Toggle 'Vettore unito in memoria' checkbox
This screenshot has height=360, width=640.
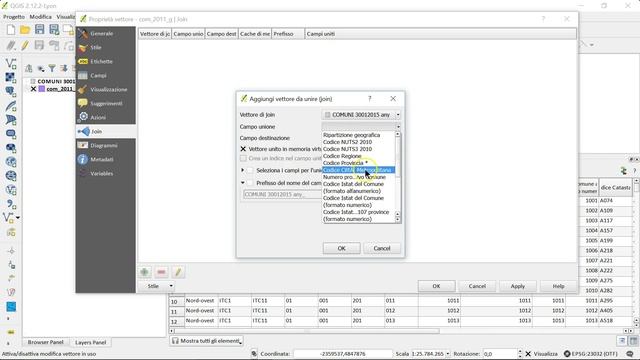pyautogui.click(x=243, y=149)
